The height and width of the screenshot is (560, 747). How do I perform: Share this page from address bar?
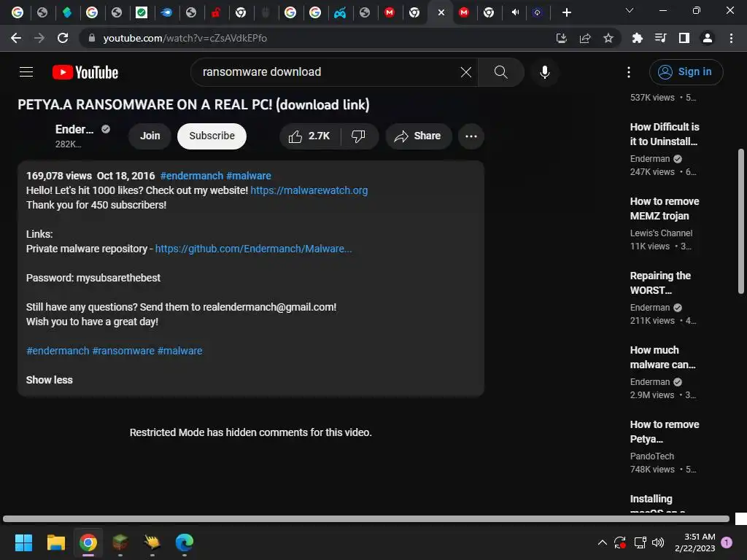tap(585, 38)
